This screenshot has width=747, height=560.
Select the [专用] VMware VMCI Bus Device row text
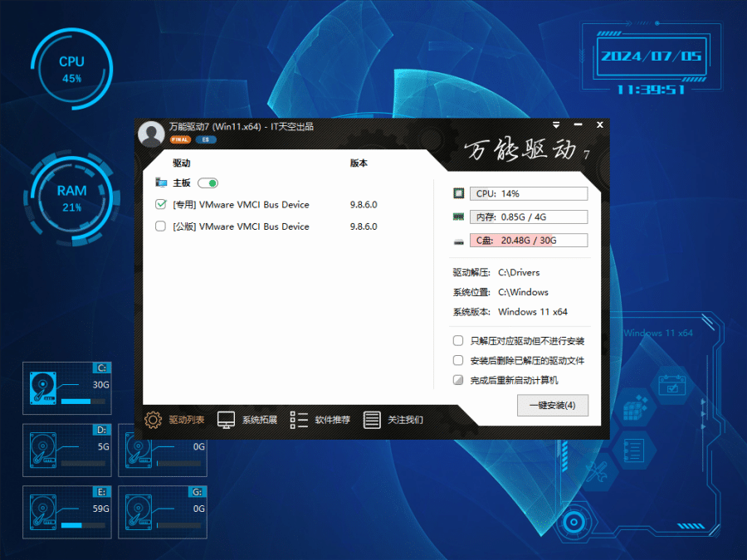241,205
